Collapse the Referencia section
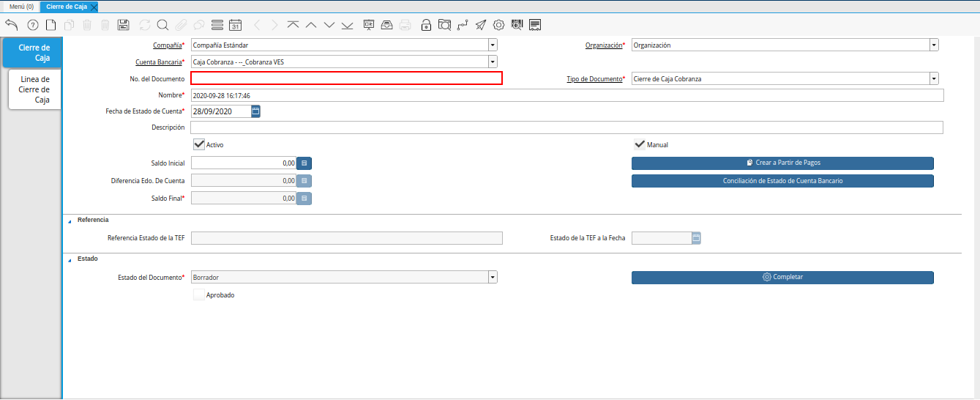Viewport: 980px width, 400px height. pos(70,221)
